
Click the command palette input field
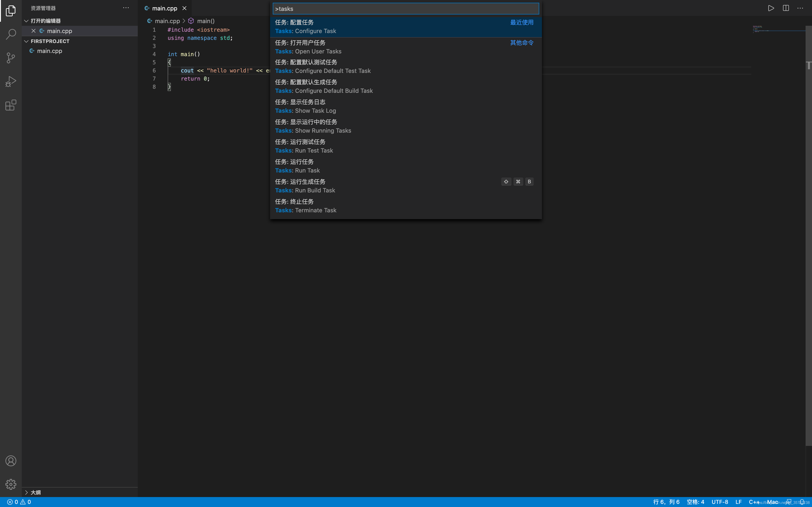pos(405,9)
